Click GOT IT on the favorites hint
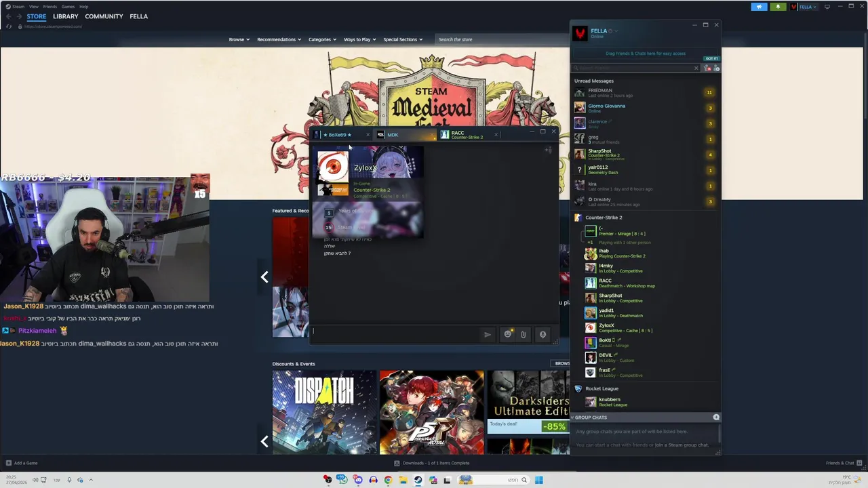868x488 pixels. pyautogui.click(x=711, y=58)
